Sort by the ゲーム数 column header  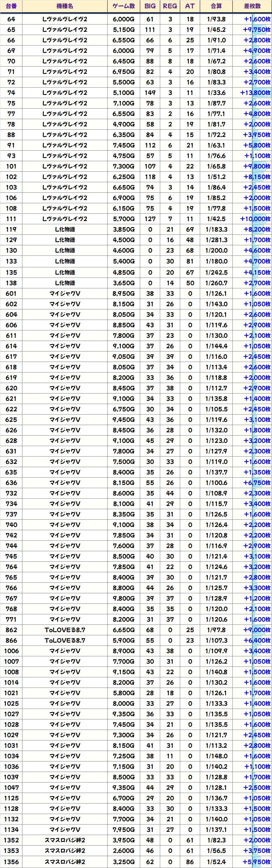(123, 6)
